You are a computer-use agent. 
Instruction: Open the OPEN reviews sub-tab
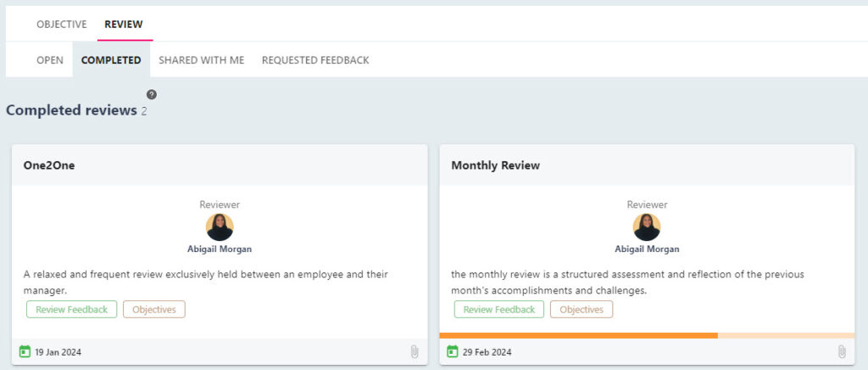coord(50,59)
